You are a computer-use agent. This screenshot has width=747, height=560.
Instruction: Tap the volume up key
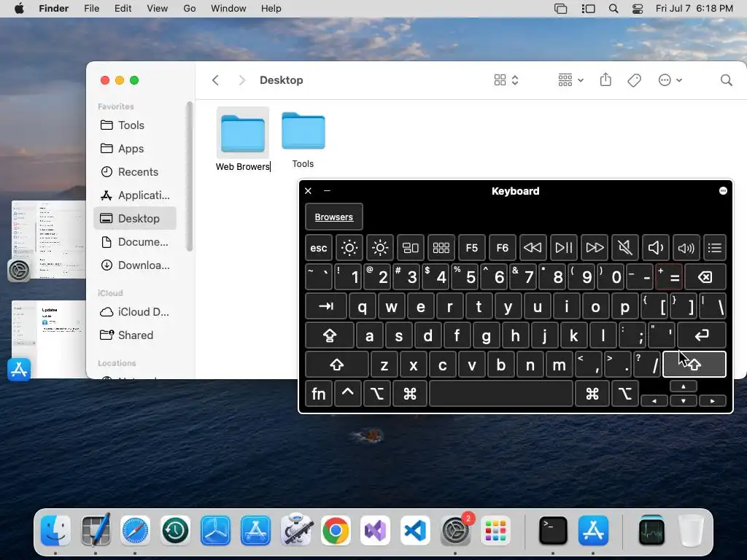tap(686, 248)
